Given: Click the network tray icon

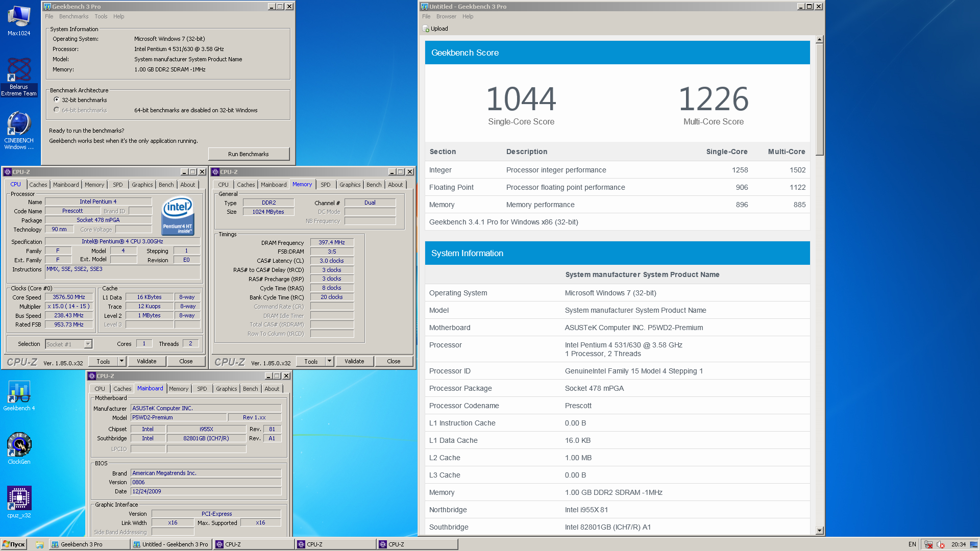Looking at the screenshot, I should point(928,544).
